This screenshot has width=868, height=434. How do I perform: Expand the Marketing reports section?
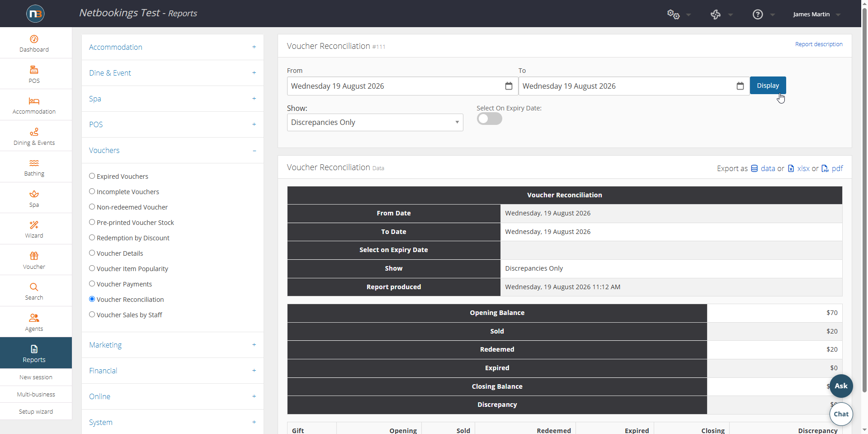click(x=173, y=345)
